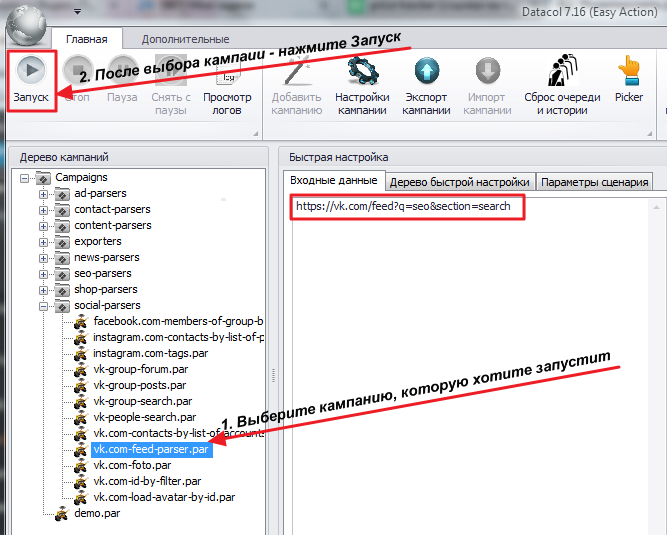Select the seo-parsers folder icon
The image size is (667, 535).
tap(62, 274)
